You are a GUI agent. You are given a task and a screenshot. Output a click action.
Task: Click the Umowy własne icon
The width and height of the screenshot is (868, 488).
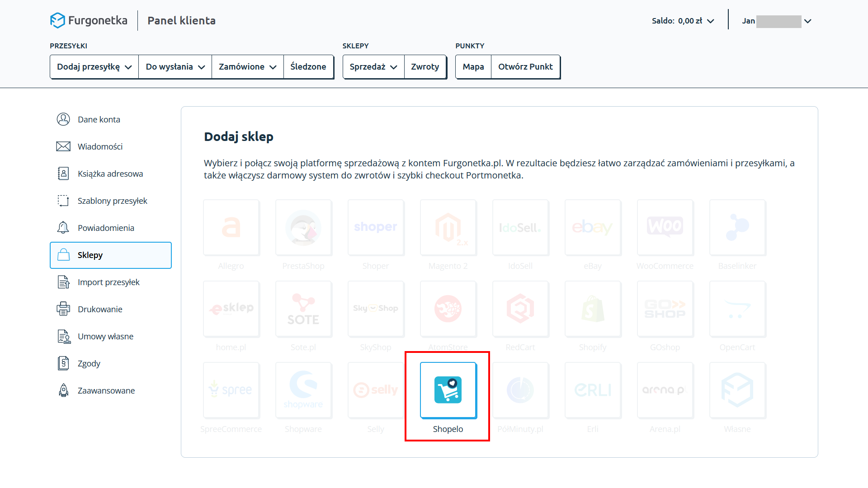(x=64, y=336)
